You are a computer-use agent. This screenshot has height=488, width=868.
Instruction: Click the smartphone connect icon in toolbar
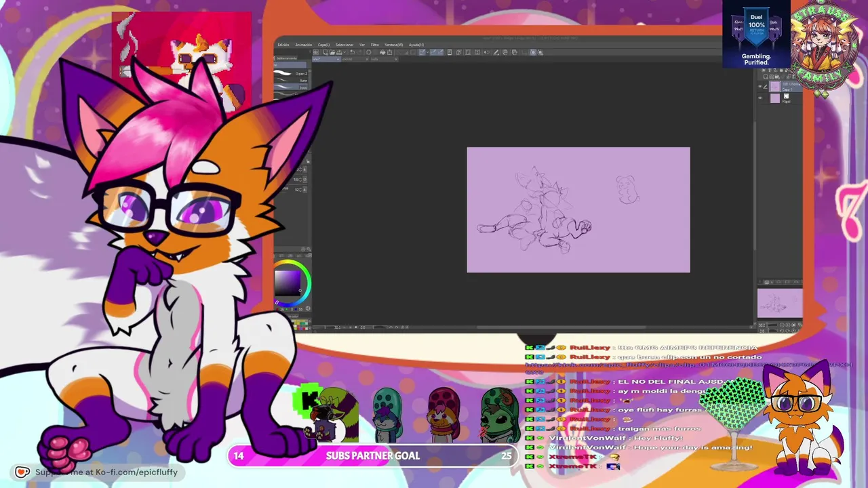pos(450,52)
